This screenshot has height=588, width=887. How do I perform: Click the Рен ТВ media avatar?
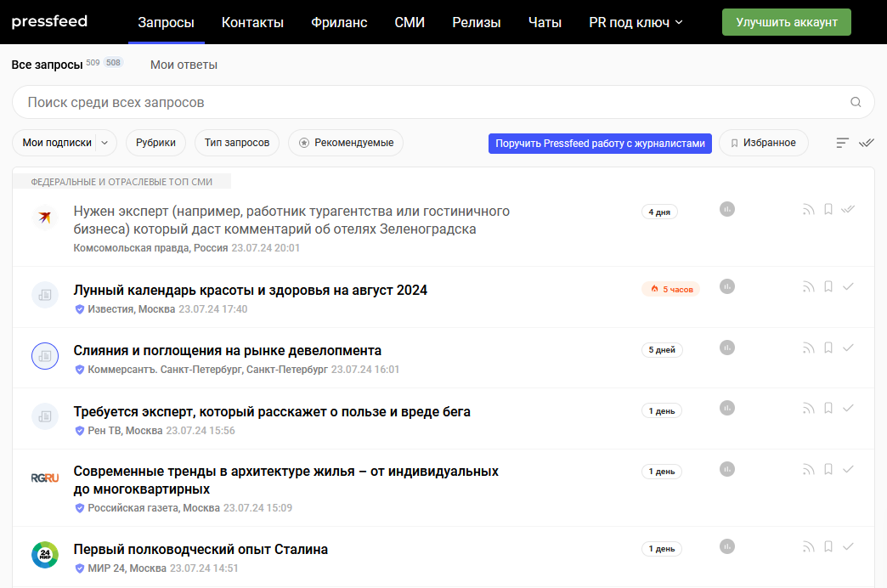(45, 416)
